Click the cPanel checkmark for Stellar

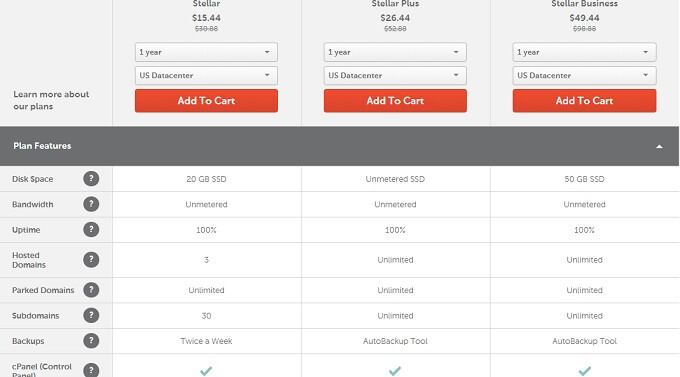click(x=206, y=371)
